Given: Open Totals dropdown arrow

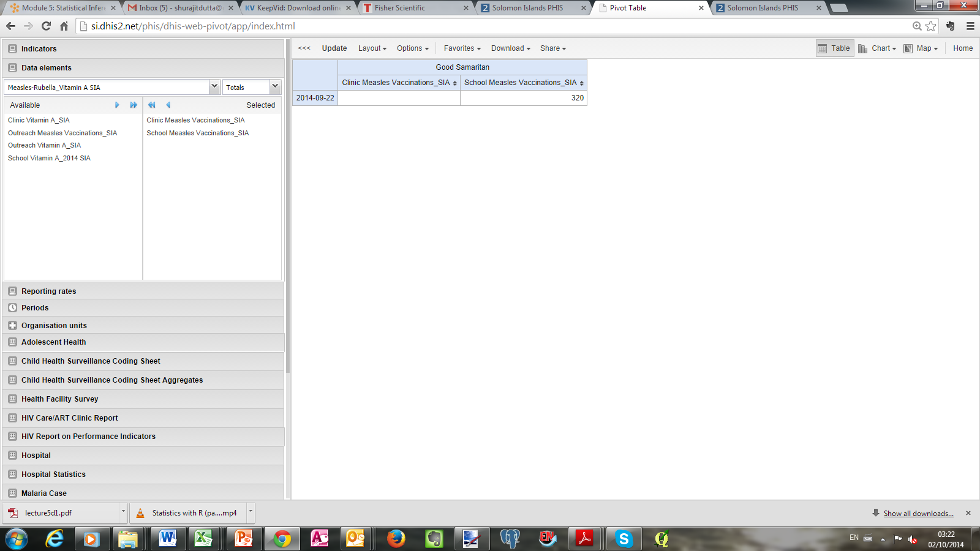Looking at the screenshot, I should click(x=275, y=87).
